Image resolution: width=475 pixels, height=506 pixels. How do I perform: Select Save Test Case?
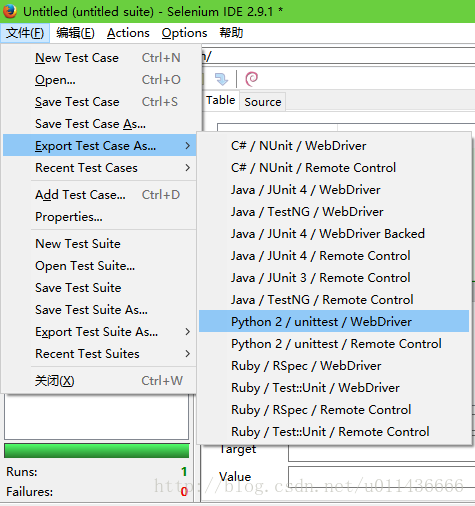[99, 102]
